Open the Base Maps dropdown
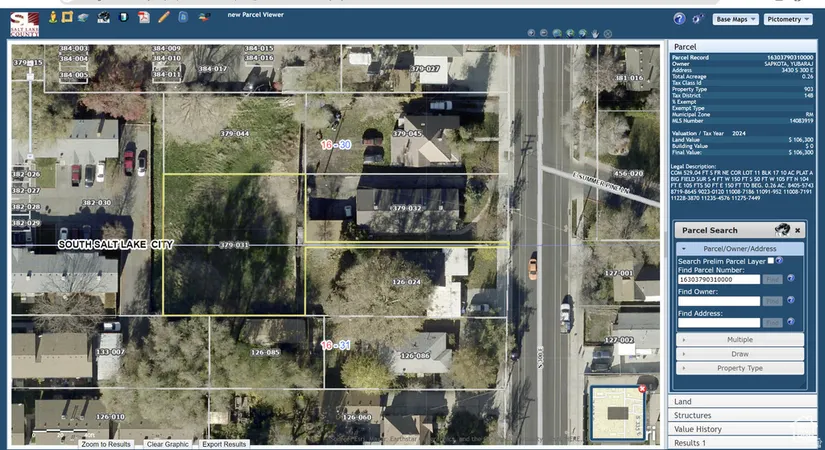Screen dimensions: 825x450 735,19
